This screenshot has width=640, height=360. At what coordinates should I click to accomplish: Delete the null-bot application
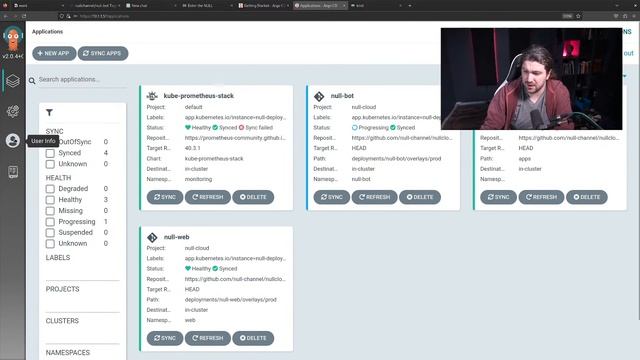tap(420, 197)
